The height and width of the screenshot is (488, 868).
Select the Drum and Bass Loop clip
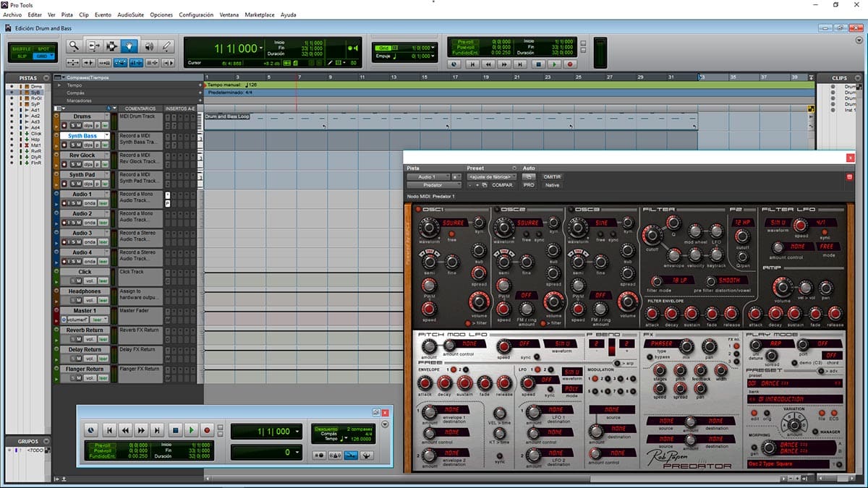tap(450, 121)
